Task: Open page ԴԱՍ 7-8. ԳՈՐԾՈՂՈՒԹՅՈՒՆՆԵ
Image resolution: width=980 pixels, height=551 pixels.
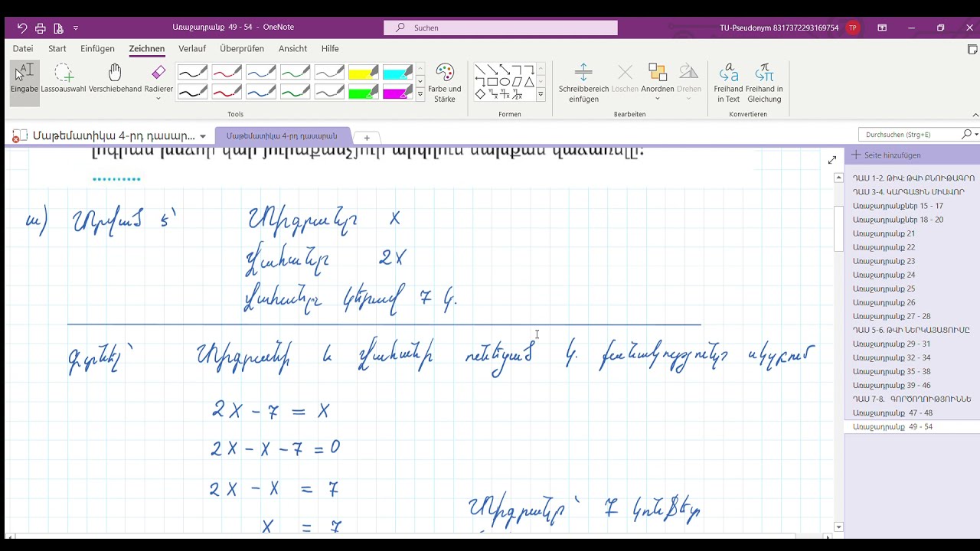Action: pyautogui.click(x=912, y=399)
